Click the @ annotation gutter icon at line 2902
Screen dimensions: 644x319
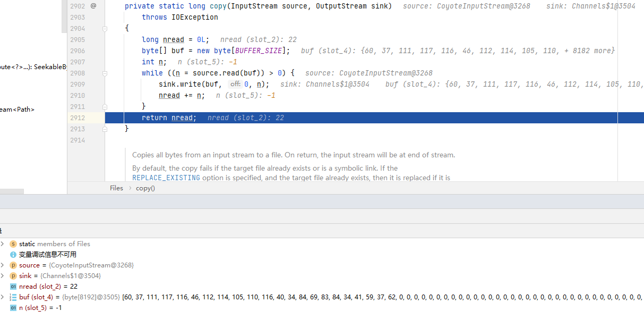tap(93, 6)
